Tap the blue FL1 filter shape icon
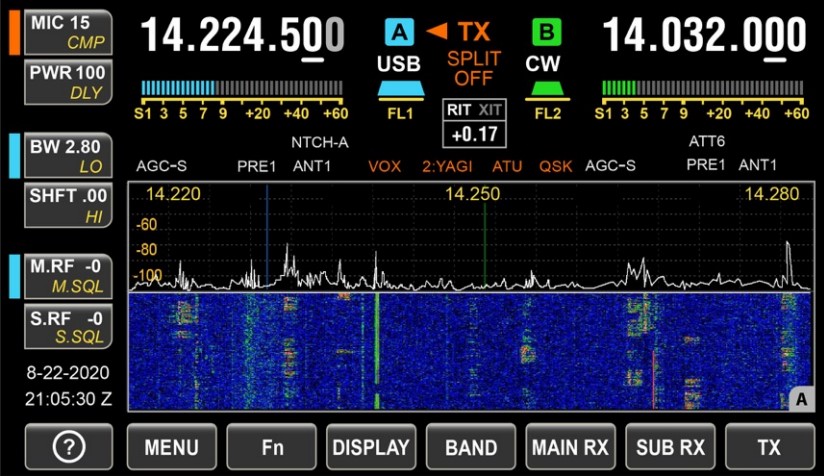This screenshot has width=824, height=476. point(400,89)
